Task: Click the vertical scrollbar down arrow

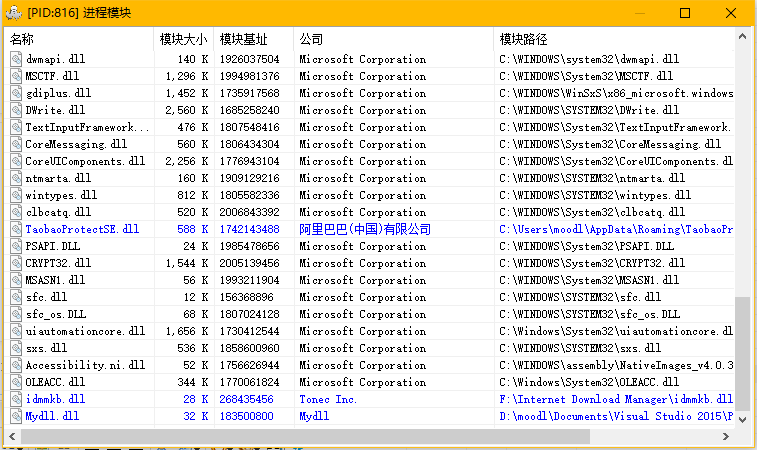Action: (743, 420)
